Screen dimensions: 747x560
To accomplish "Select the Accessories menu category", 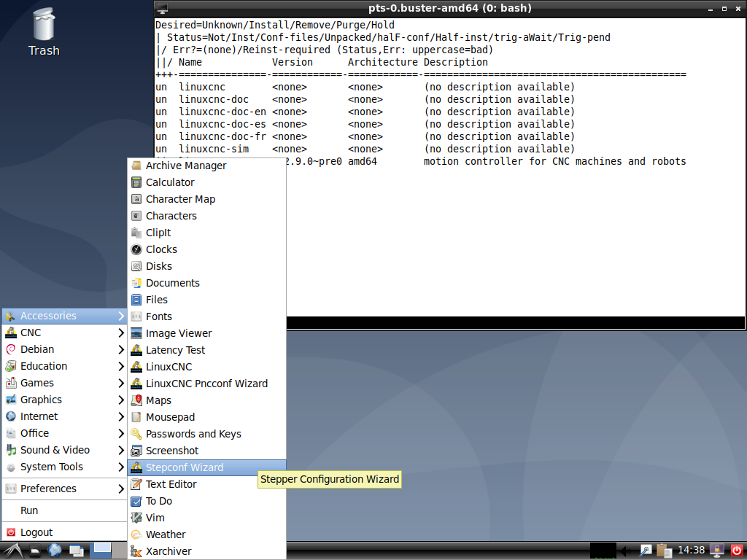I will 64,316.
